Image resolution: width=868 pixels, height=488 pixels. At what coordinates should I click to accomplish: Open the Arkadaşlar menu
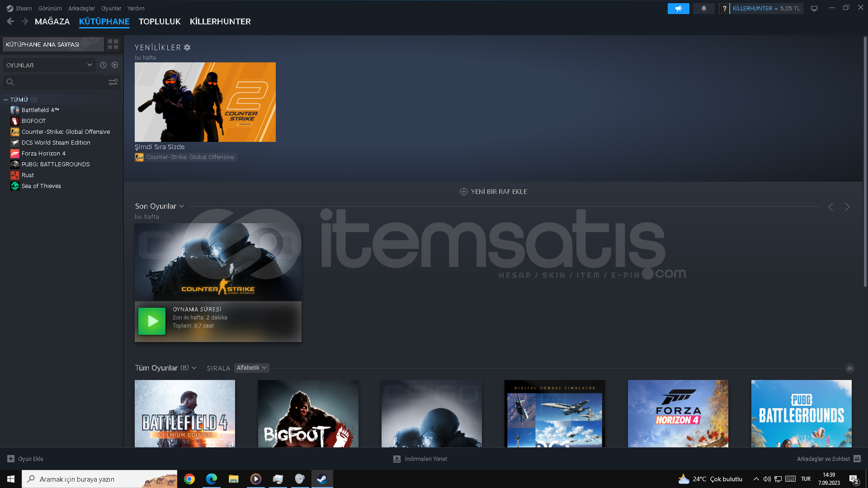click(x=81, y=8)
